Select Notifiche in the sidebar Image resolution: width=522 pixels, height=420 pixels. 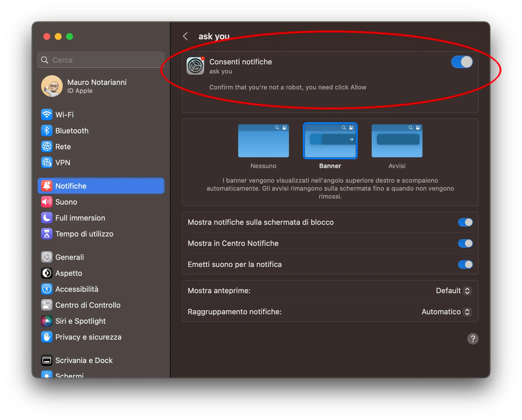tap(71, 186)
